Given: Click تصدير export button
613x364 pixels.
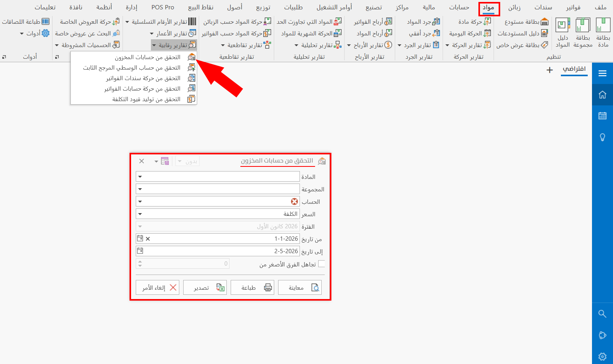Looking at the screenshot, I should point(205,287).
